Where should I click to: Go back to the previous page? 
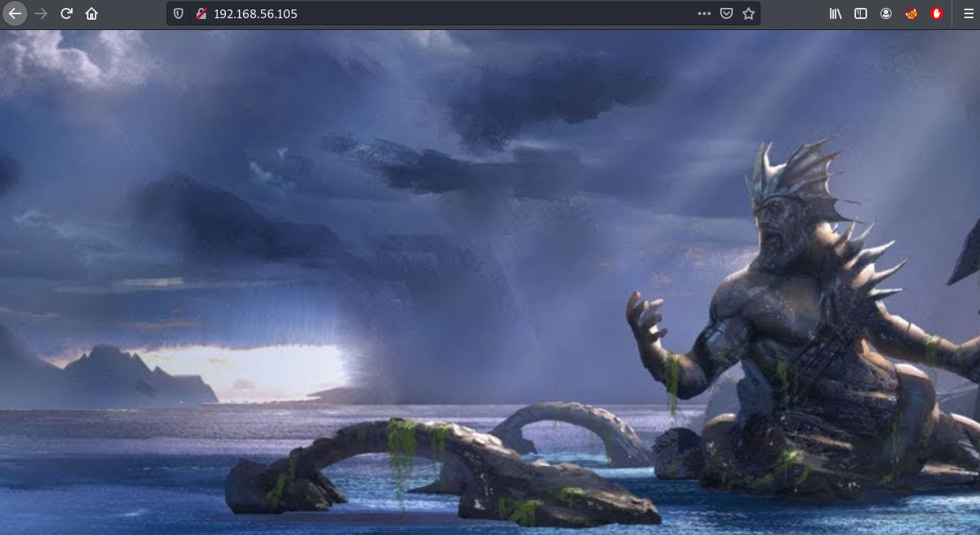(15, 13)
